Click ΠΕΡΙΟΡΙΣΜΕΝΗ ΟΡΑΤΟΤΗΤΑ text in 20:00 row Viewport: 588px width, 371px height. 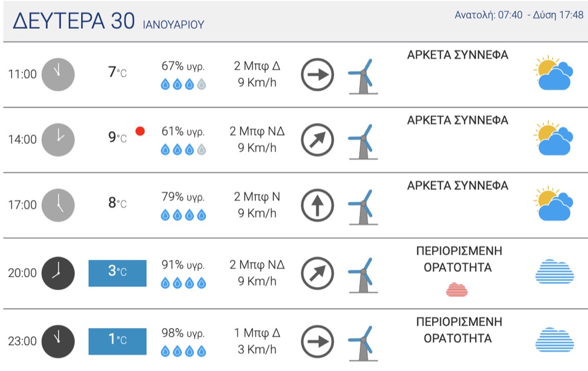[x=459, y=259]
